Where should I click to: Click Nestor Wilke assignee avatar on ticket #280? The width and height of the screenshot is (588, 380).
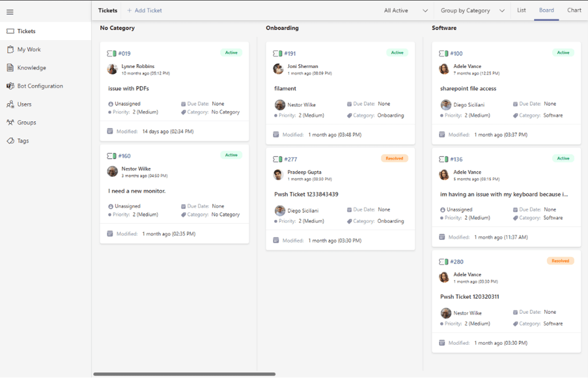click(x=446, y=313)
